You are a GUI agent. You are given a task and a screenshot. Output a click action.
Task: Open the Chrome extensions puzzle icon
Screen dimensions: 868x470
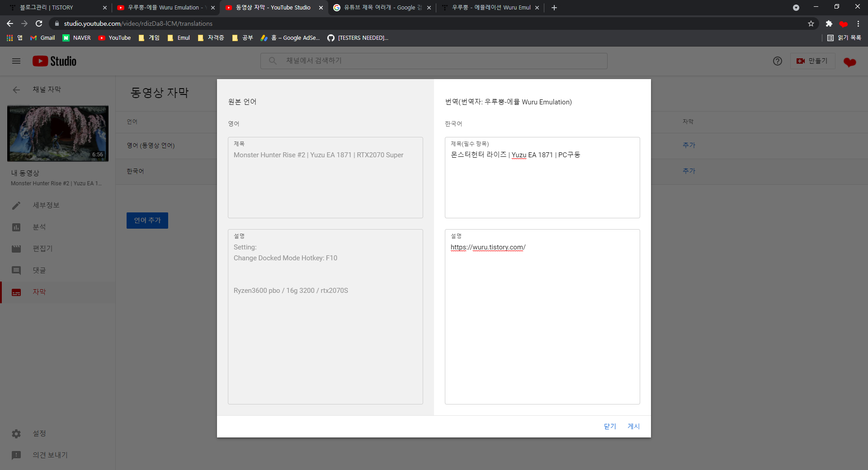[x=829, y=23]
